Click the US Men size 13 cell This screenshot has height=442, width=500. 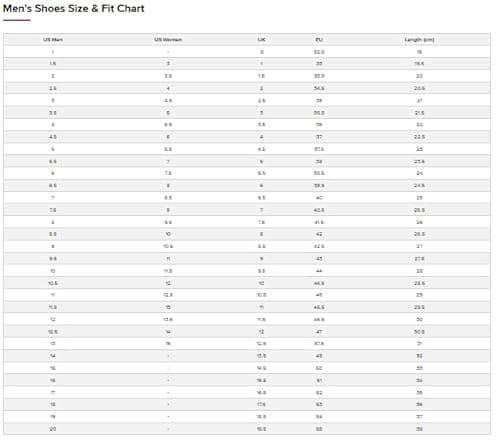click(53, 344)
